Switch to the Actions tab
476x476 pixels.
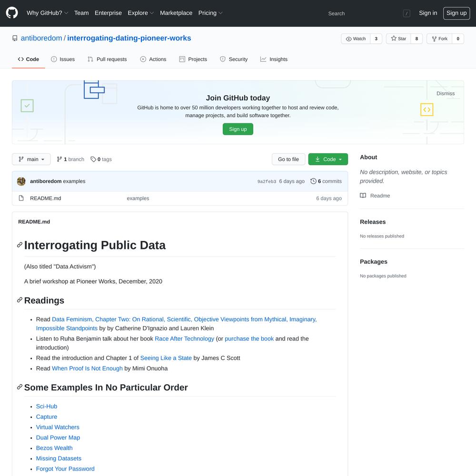pos(153,59)
